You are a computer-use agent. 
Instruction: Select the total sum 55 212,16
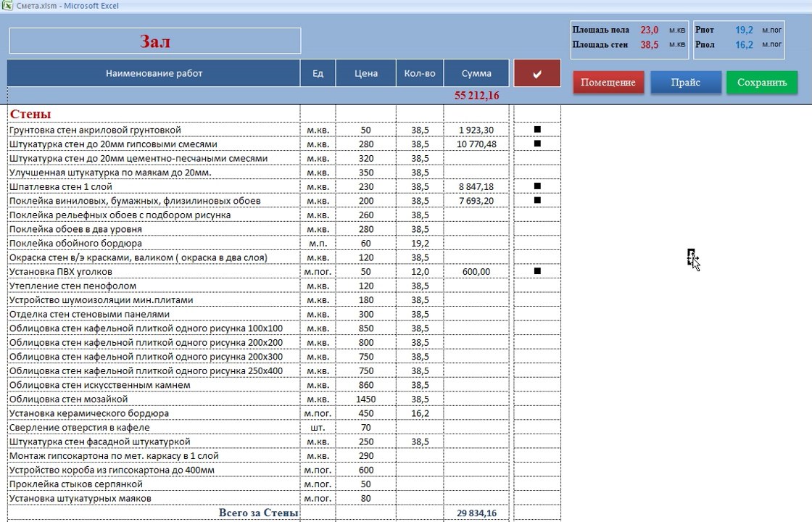tap(476, 95)
